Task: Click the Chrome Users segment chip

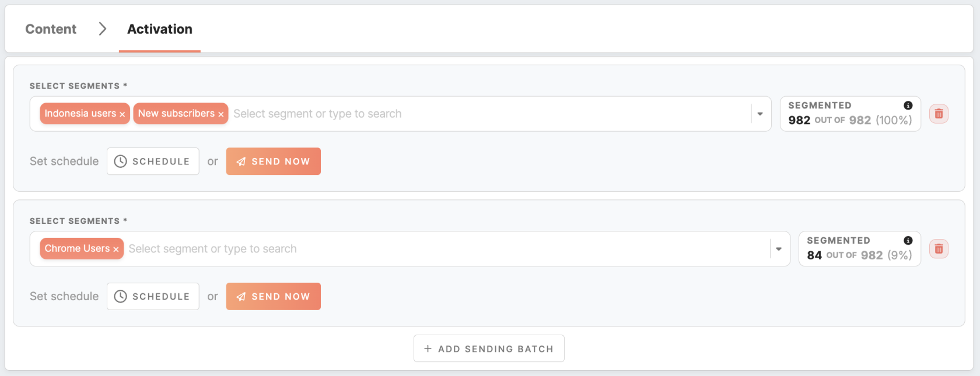Action: (x=77, y=249)
